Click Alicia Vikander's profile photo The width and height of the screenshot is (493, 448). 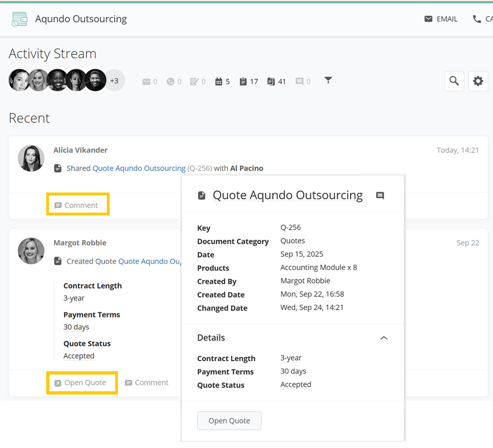click(31, 159)
